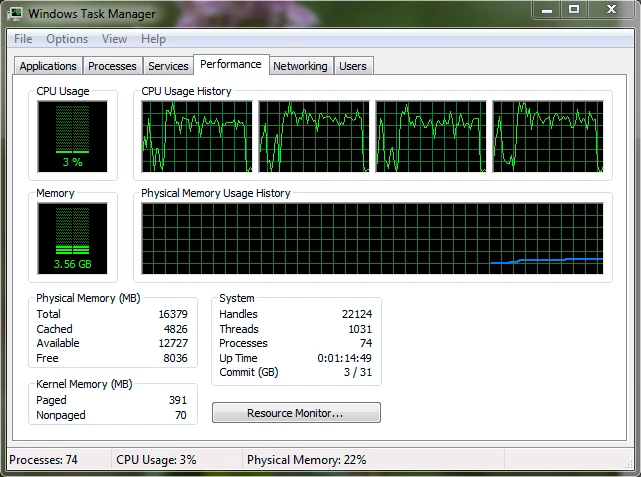This screenshot has width=641, height=477.
Task: Switch to the Networking tab
Action: [300, 66]
